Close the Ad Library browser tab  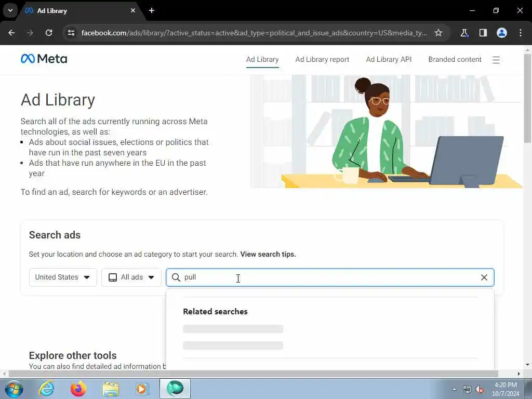133,10
